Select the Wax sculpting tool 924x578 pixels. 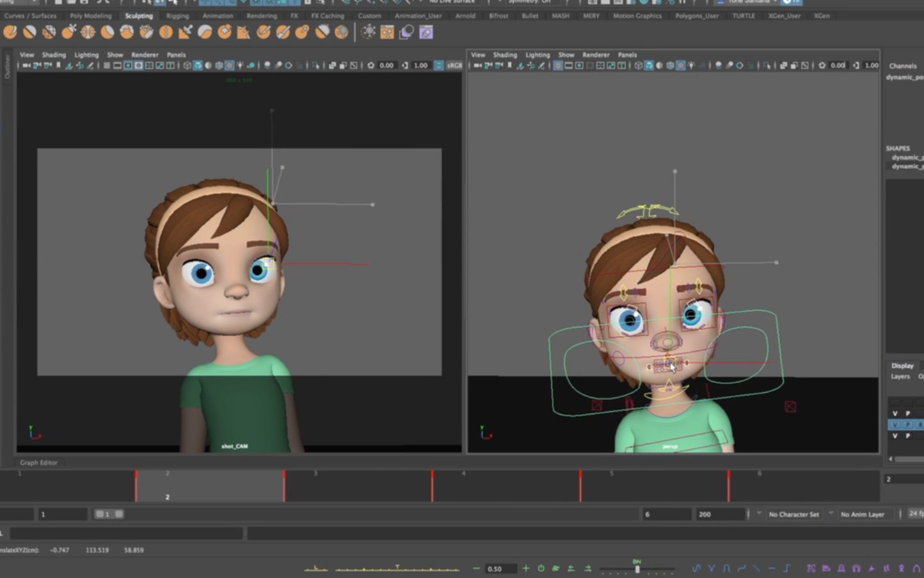[x=205, y=31]
